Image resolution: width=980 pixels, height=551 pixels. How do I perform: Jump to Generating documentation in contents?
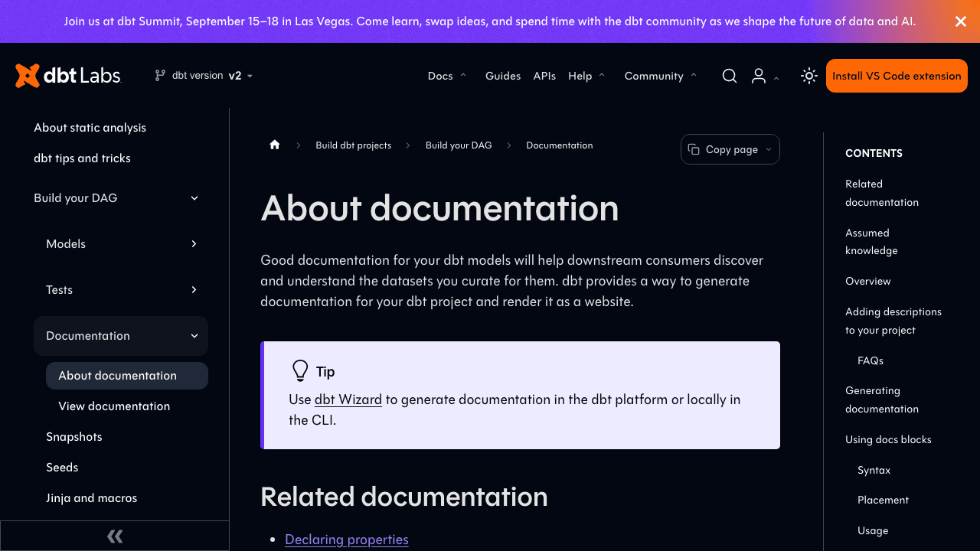pyautogui.click(x=882, y=399)
